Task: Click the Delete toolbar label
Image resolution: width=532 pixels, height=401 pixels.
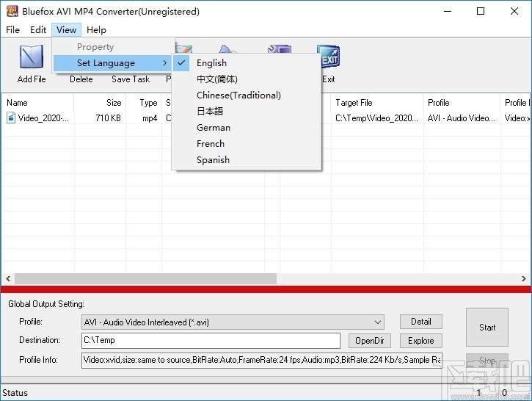Action: click(x=81, y=79)
